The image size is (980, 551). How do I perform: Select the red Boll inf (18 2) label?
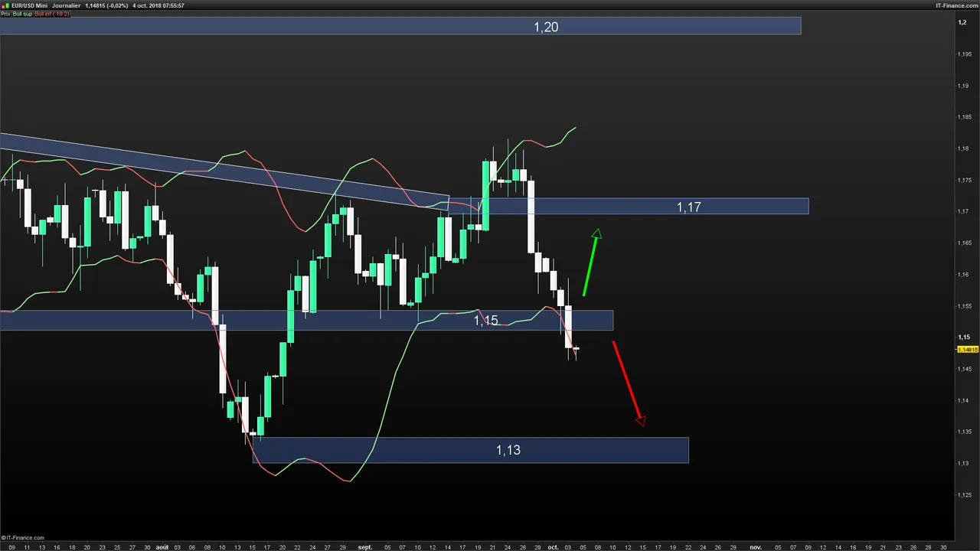point(52,14)
